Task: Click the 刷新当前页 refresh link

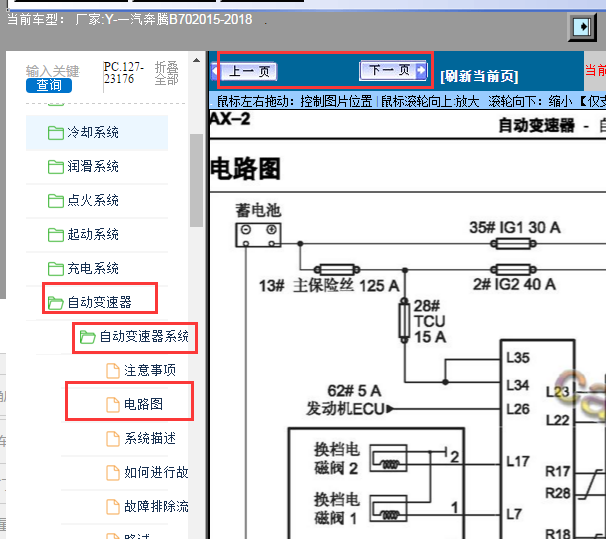Action: pyautogui.click(x=479, y=76)
